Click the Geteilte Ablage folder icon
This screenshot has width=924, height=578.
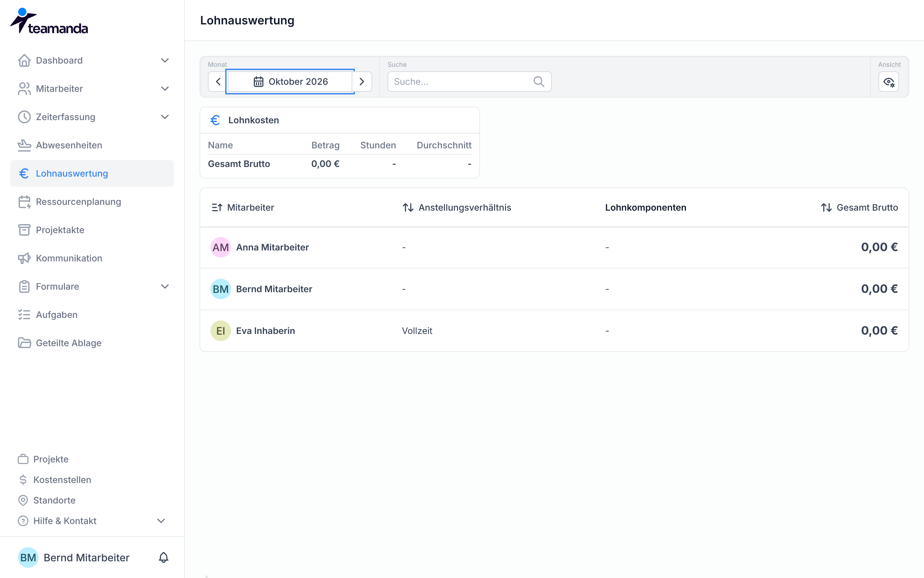(x=24, y=343)
